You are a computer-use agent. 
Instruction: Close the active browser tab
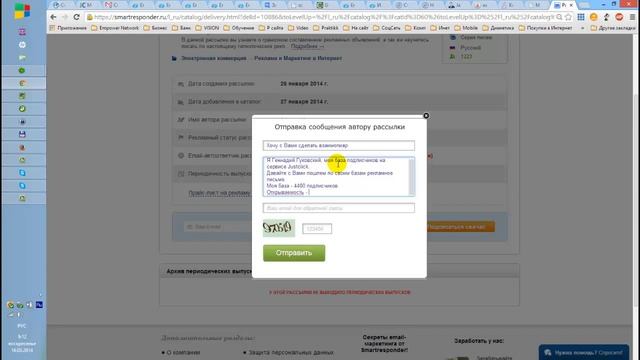(x=571, y=5)
